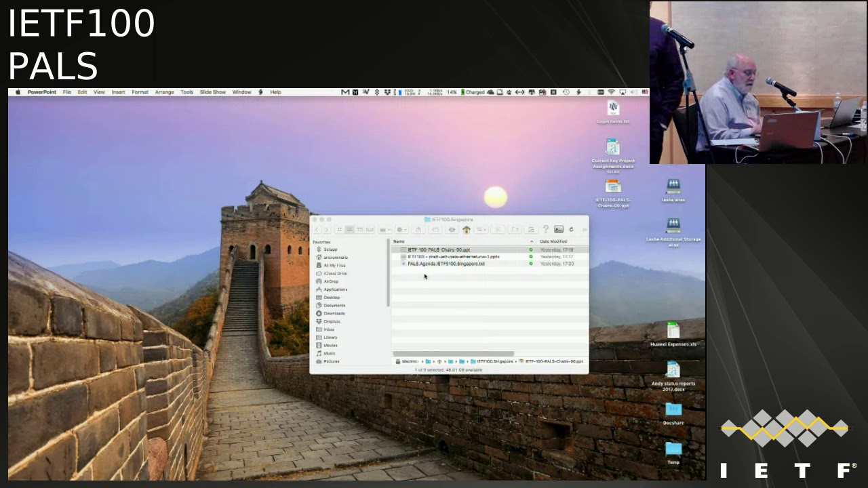Screen dimensions: 868x488
Task: Click the sidebar vertical scrollbar
Action: (x=389, y=272)
